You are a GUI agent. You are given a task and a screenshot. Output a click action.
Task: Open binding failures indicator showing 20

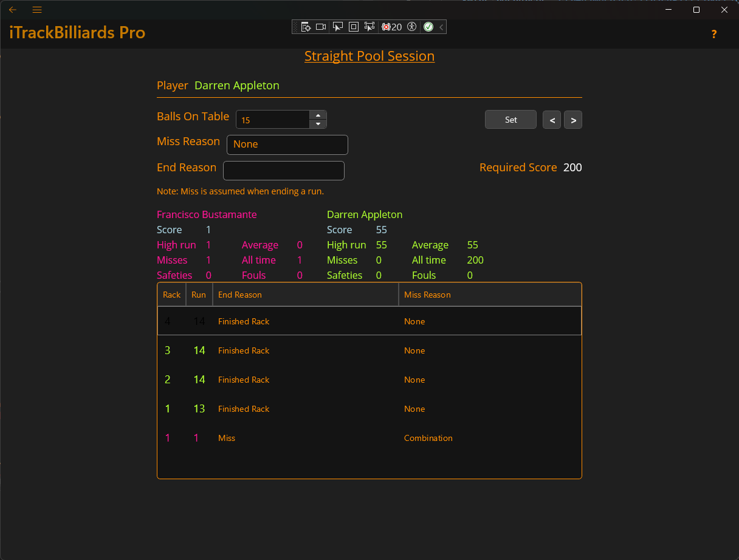pos(391,27)
